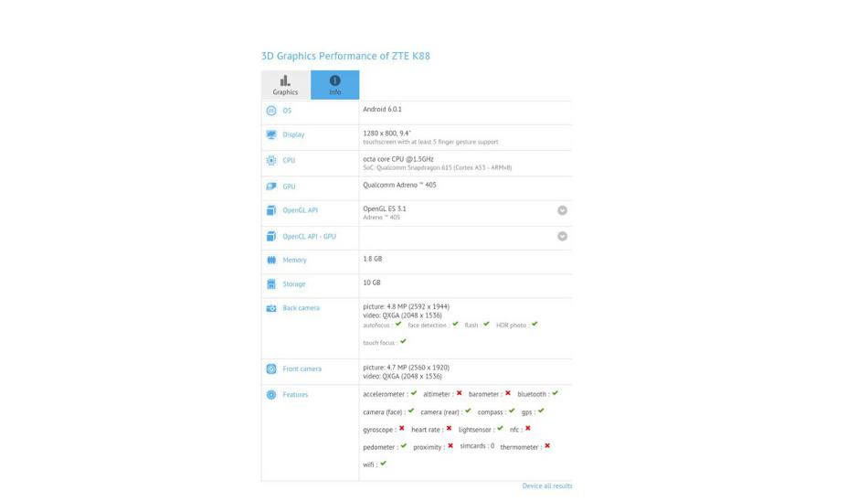
Task: Click the page title 3D Graphics Performance of ZTE K88
Action: pos(345,56)
